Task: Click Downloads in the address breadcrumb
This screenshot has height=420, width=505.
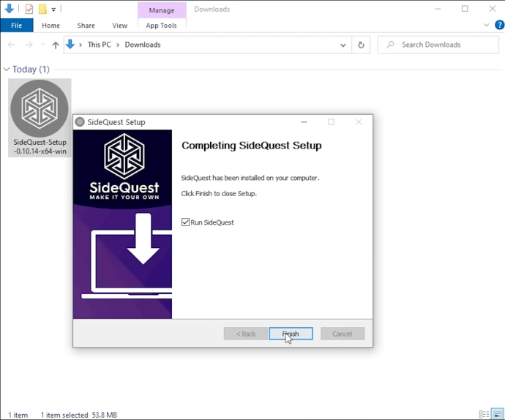Action: [143, 45]
